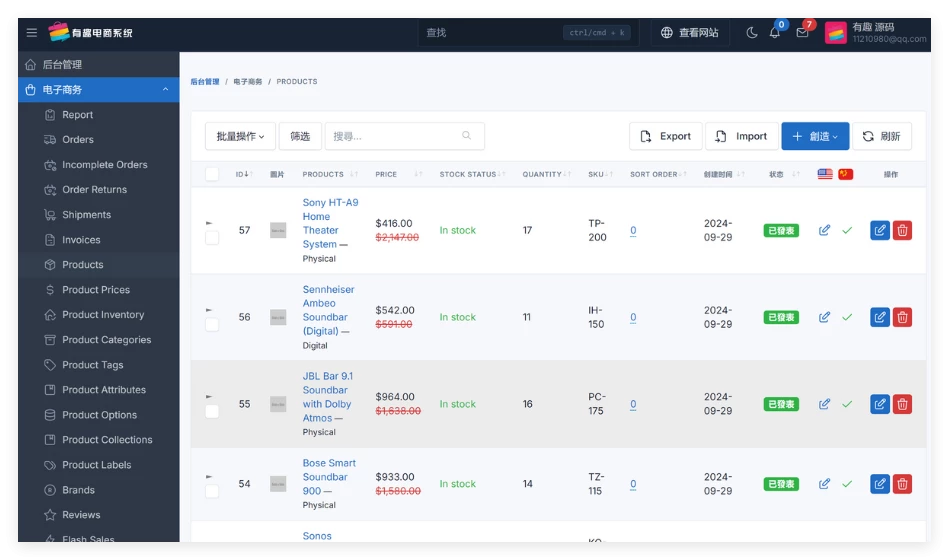Select the checkbox for product ID 57

[212, 238]
